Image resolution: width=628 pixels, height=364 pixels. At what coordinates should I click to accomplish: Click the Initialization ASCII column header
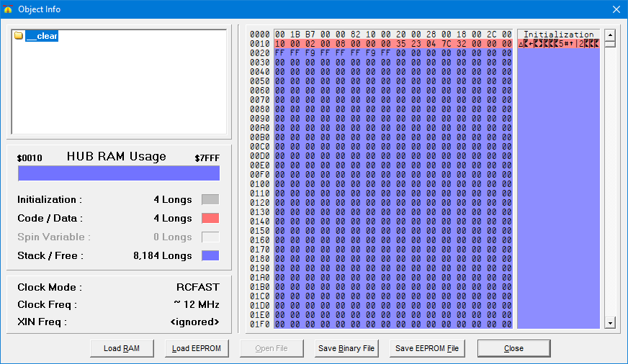coord(558,35)
